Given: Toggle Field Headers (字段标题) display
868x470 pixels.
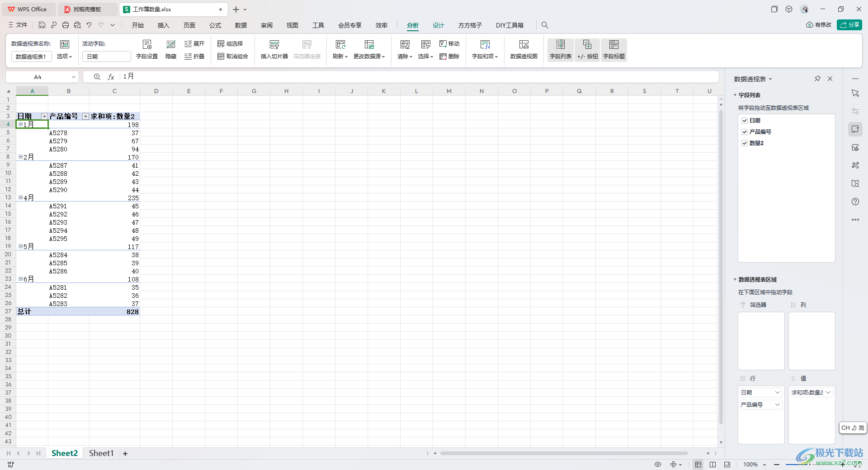Looking at the screenshot, I should pyautogui.click(x=614, y=49).
